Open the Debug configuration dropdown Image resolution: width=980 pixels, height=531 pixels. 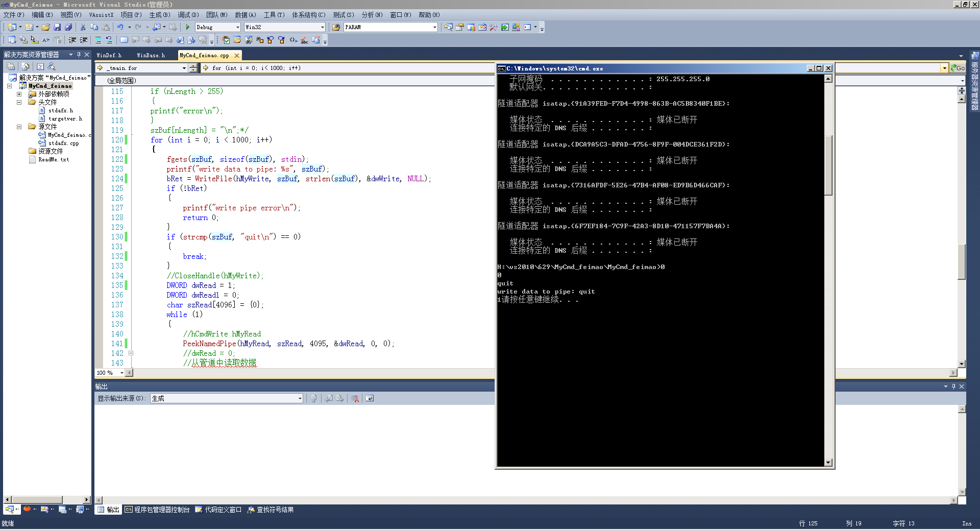coord(237,27)
